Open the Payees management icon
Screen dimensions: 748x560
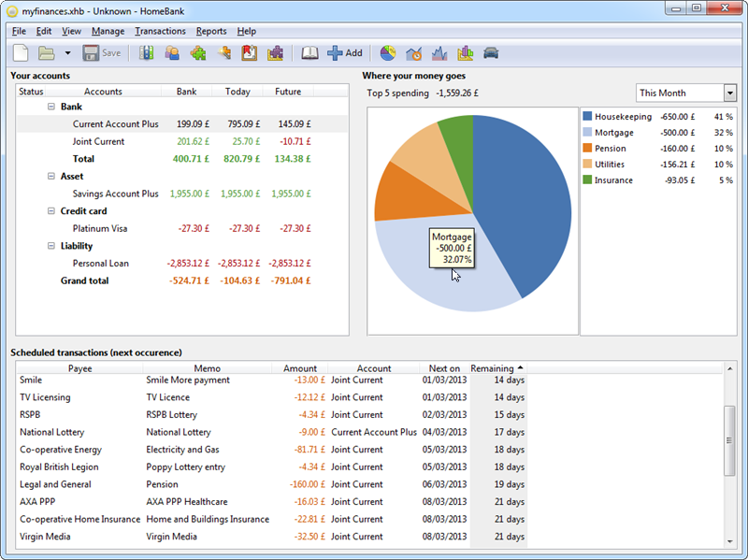pos(172,53)
